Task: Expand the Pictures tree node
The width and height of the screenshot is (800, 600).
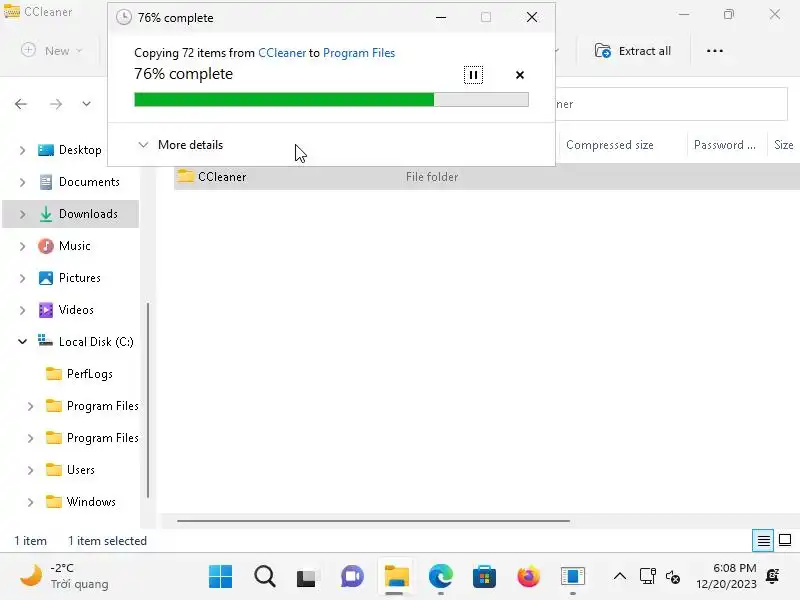Action: click(22, 278)
